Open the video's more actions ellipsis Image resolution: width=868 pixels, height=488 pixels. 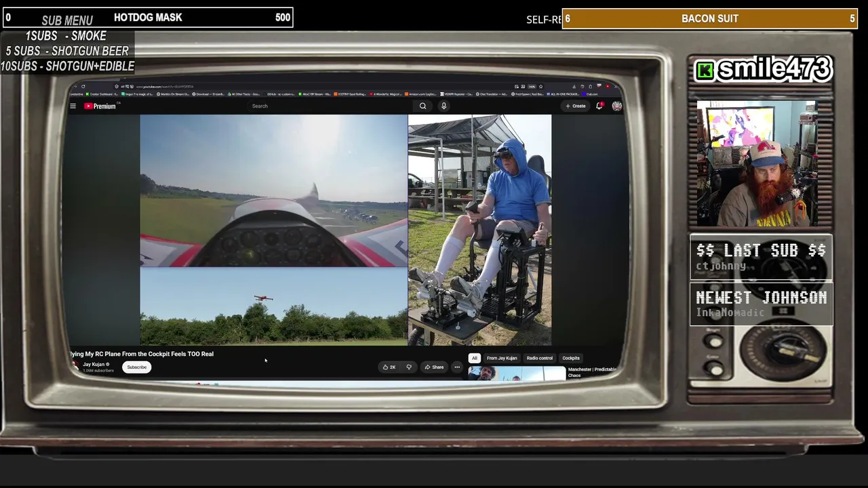457,367
